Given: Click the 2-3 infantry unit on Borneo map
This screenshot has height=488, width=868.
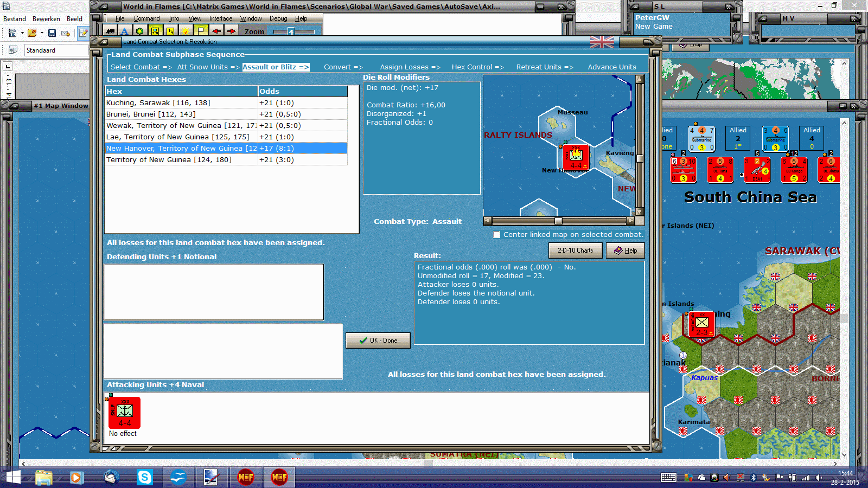Looking at the screenshot, I should click(701, 324).
